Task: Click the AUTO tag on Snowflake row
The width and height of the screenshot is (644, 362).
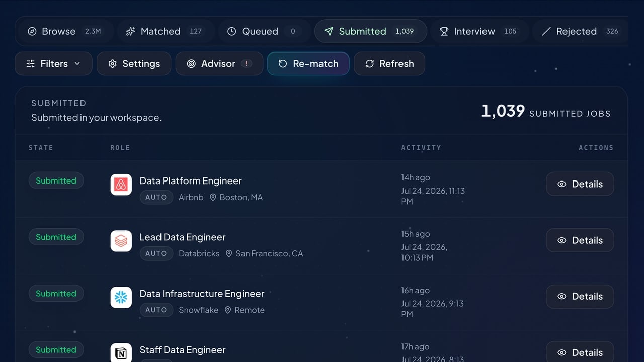Action: click(x=156, y=310)
